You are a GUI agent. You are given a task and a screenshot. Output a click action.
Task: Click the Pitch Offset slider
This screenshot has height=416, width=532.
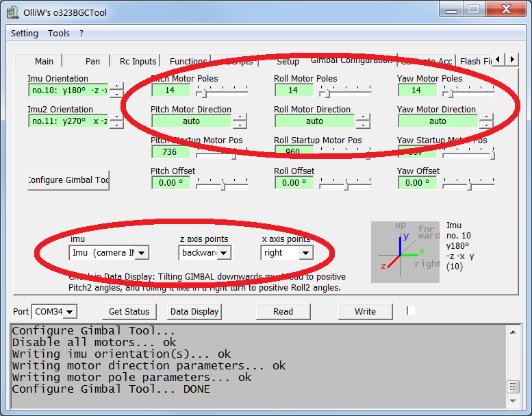(x=222, y=183)
